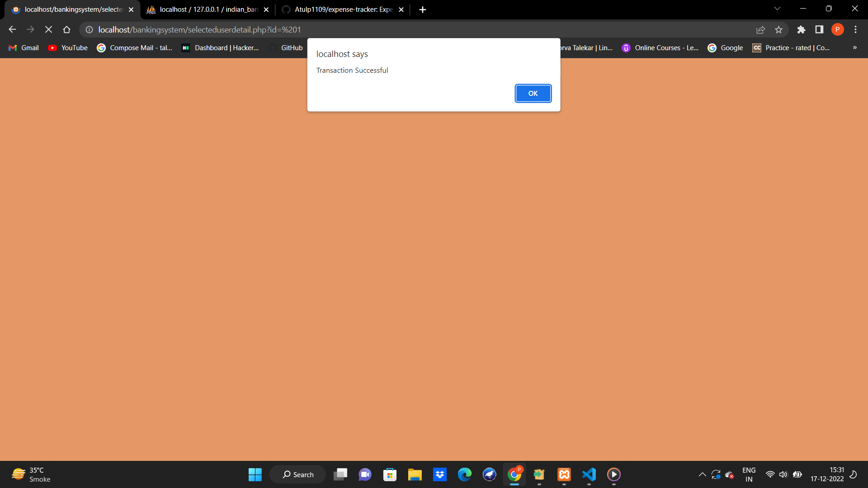Adjust the system volume control
This screenshot has height=488, width=868.
[x=783, y=474]
